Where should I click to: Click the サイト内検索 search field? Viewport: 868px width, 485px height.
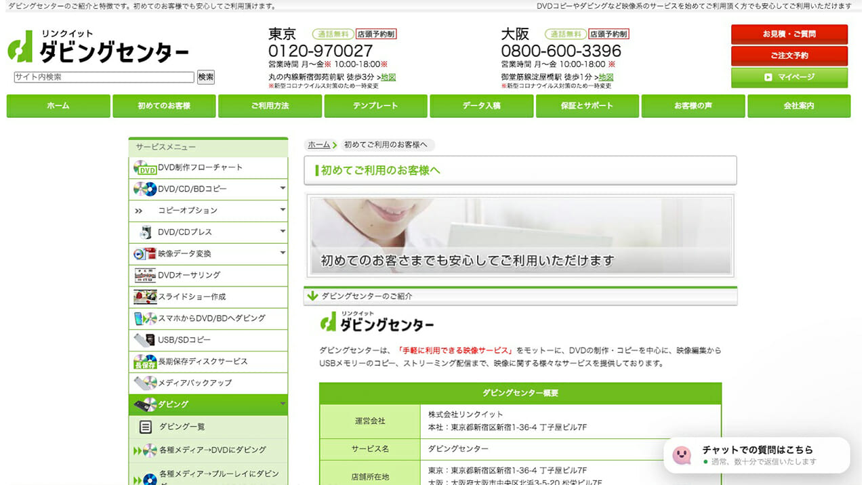click(x=104, y=77)
